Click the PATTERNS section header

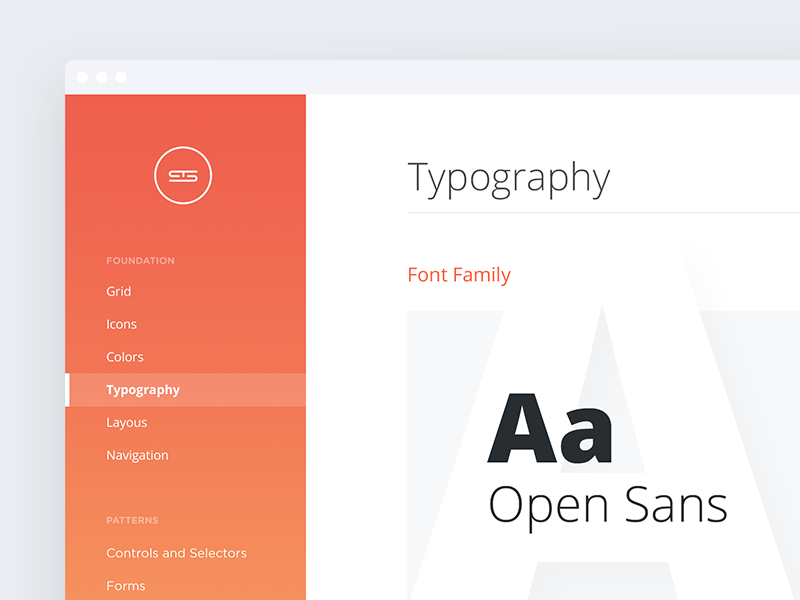(132, 521)
